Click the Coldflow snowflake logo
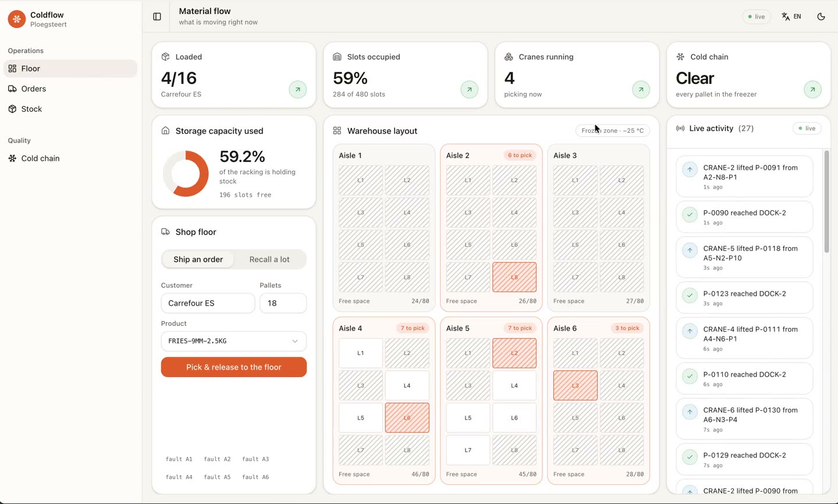Screen dimensions: 838x504 tap(17, 19)
